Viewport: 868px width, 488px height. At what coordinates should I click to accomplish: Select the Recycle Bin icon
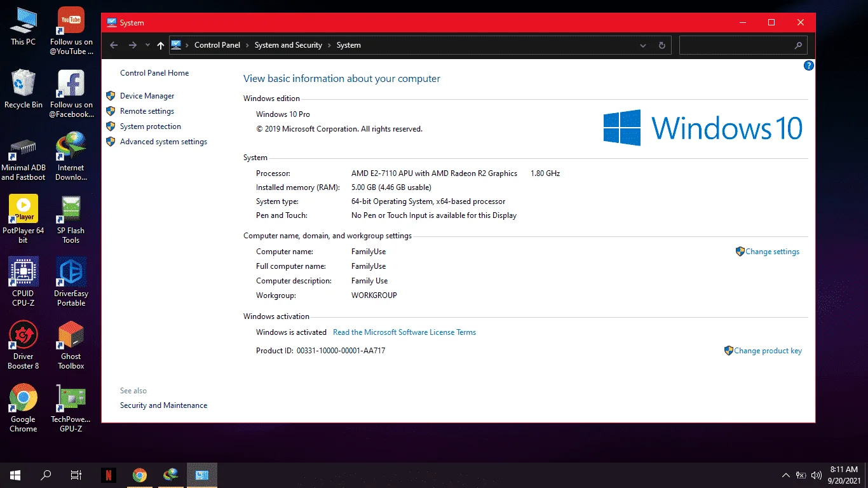24,90
